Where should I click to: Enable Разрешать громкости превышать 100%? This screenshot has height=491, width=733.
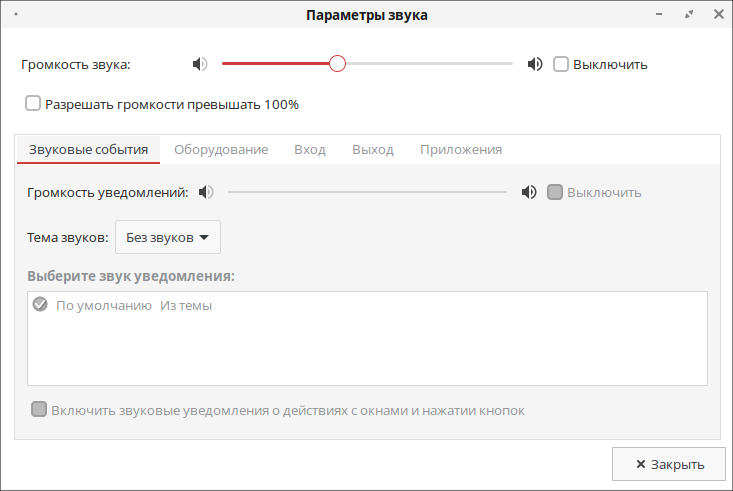pos(33,103)
